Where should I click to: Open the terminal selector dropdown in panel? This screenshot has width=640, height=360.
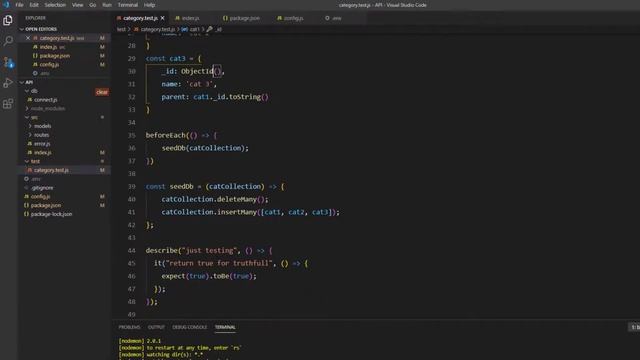point(635,327)
